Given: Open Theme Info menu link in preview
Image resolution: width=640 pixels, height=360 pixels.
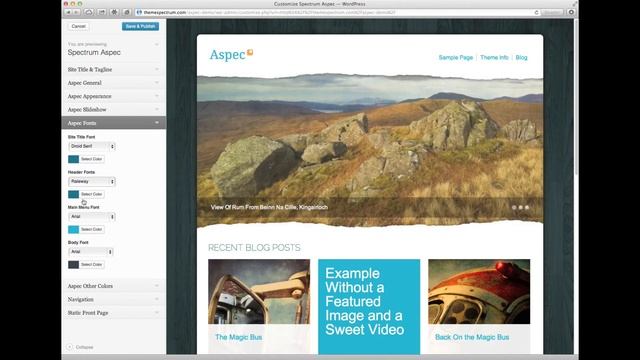Looking at the screenshot, I should pyautogui.click(x=494, y=58).
